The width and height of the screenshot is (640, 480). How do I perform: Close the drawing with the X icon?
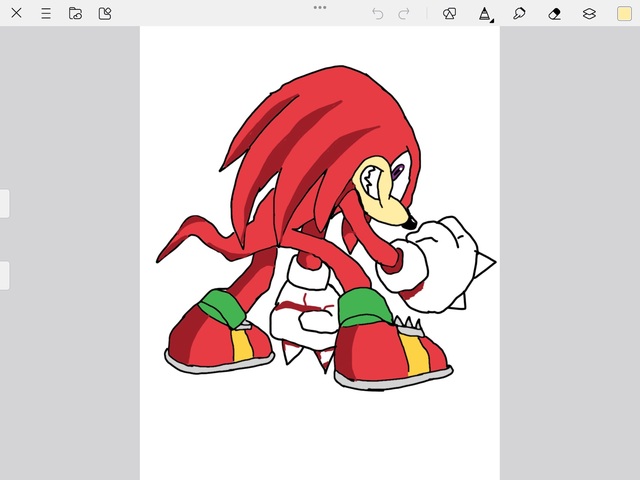16,14
